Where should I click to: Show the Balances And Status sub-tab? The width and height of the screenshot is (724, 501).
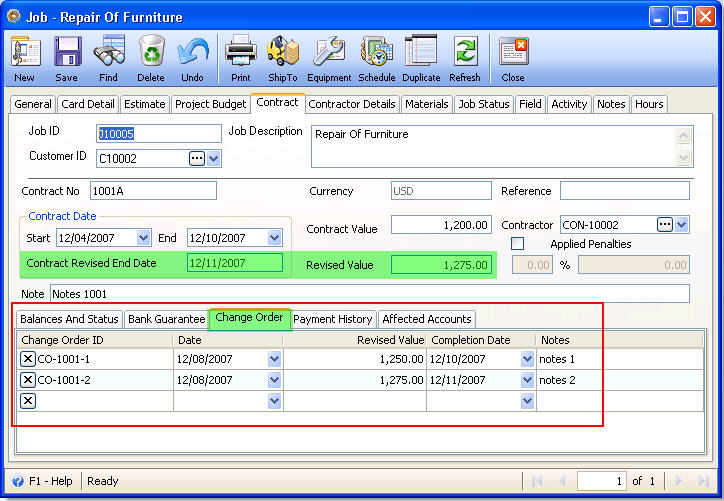tap(69, 319)
